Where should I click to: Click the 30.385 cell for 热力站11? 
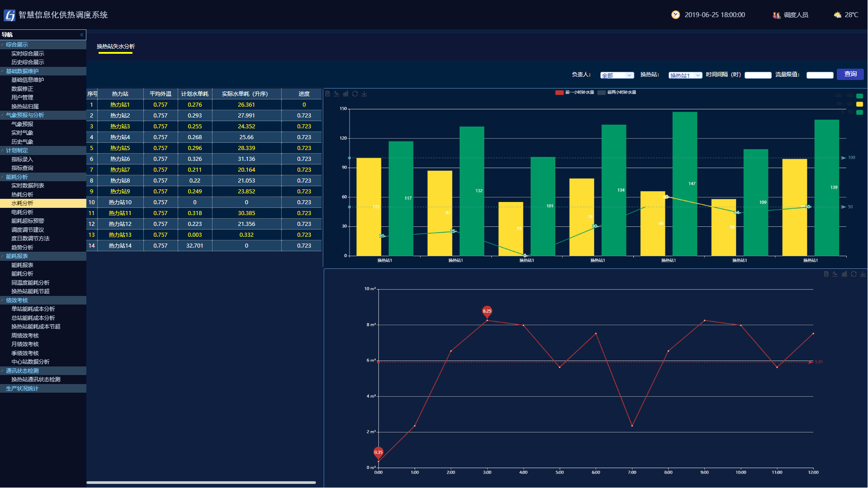pyautogui.click(x=246, y=213)
